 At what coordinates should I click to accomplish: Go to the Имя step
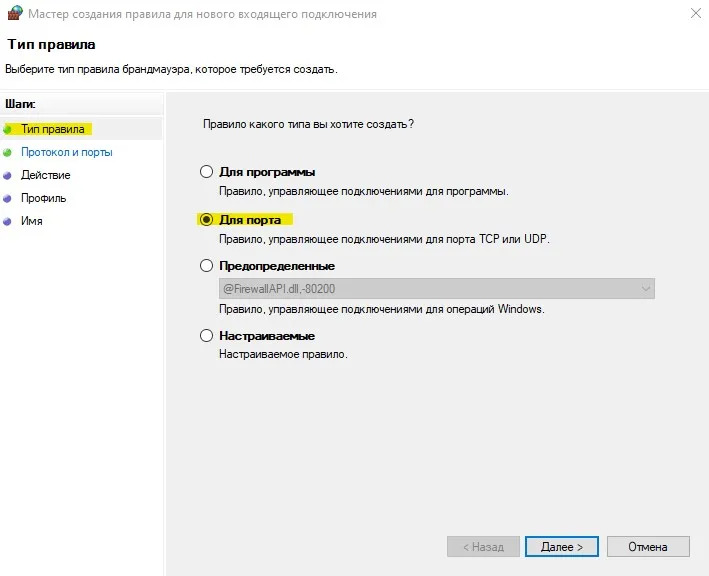(x=31, y=221)
